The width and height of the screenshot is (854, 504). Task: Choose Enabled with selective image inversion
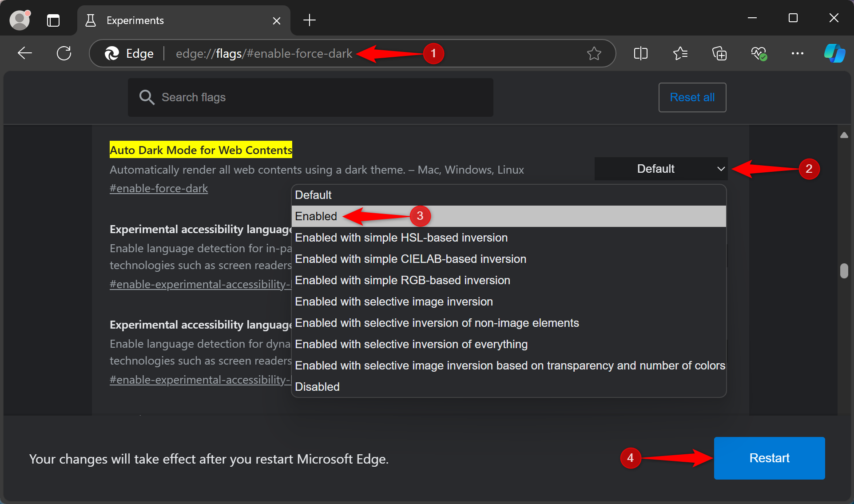[393, 302]
